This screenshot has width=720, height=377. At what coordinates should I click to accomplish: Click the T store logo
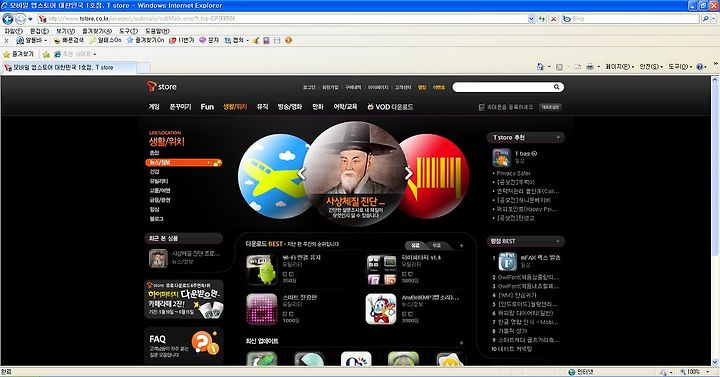click(162, 86)
